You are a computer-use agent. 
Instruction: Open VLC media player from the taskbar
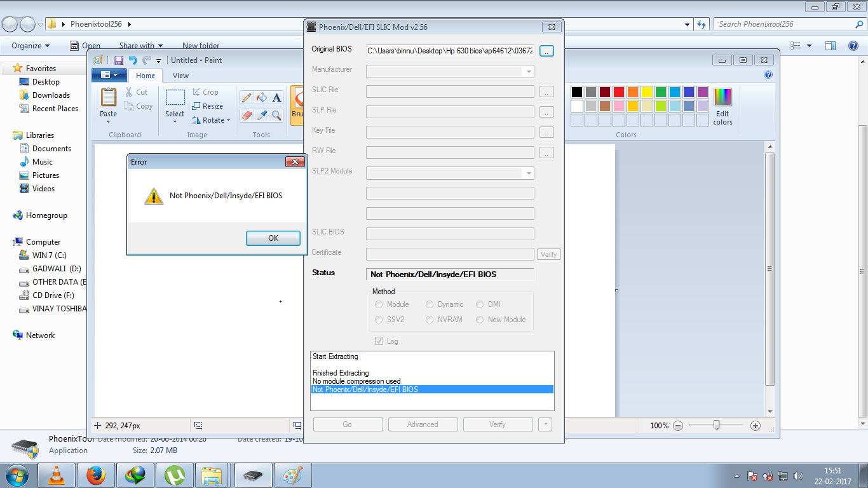(x=57, y=475)
